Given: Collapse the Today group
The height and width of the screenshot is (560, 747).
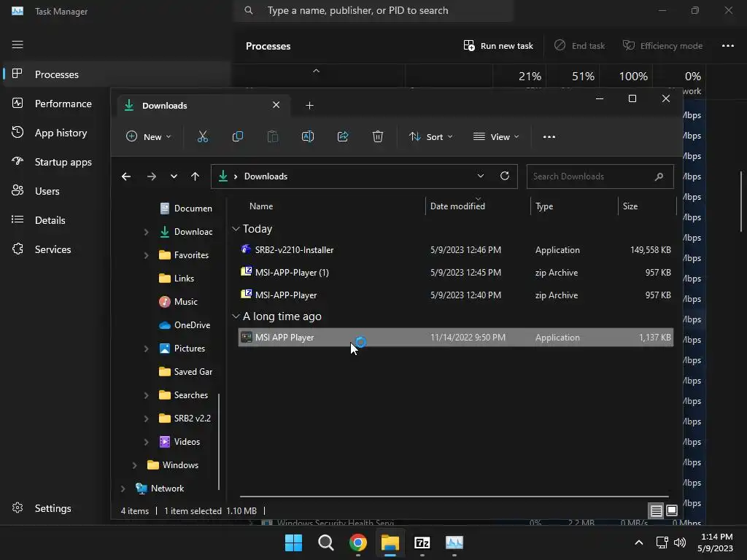Looking at the screenshot, I should pos(236,229).
